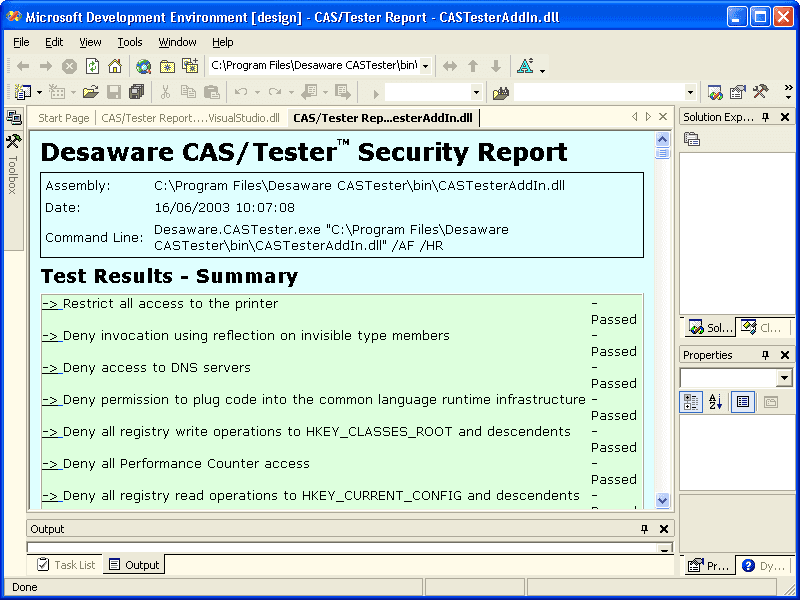Image resolution: width=800 pixels, height=600 pixels.
Task: Open the Tools menu
Action: 130,42
